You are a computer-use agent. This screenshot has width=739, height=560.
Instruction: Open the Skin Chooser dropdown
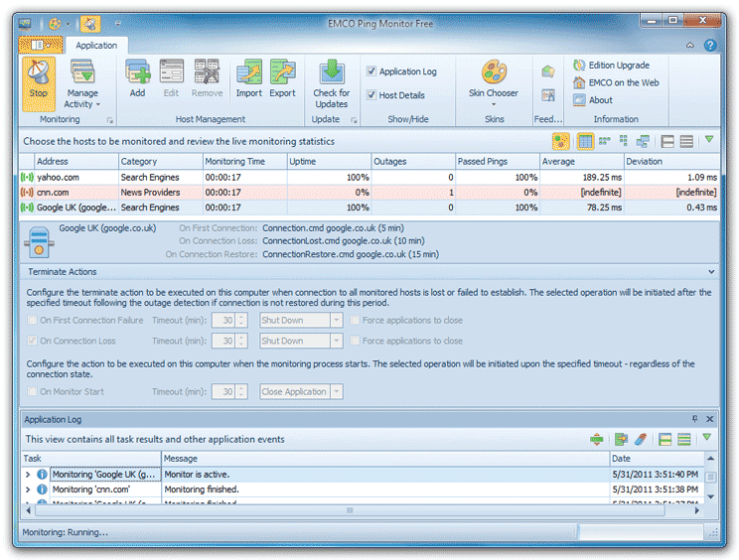(494, 97)
